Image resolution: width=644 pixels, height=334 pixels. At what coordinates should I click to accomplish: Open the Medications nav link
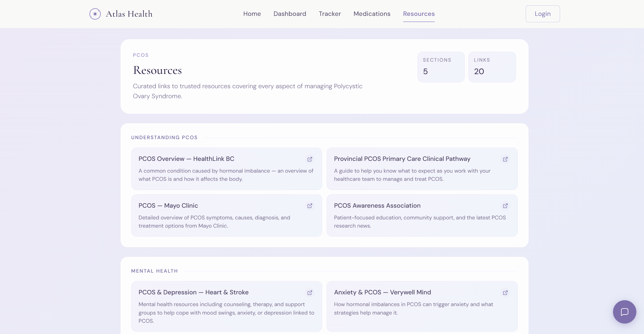pos(372,14)
